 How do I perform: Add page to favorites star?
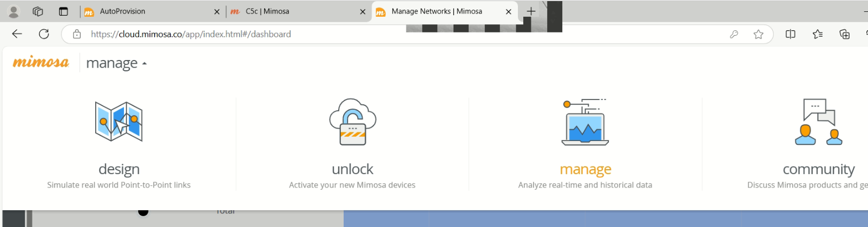coord(759,34)
